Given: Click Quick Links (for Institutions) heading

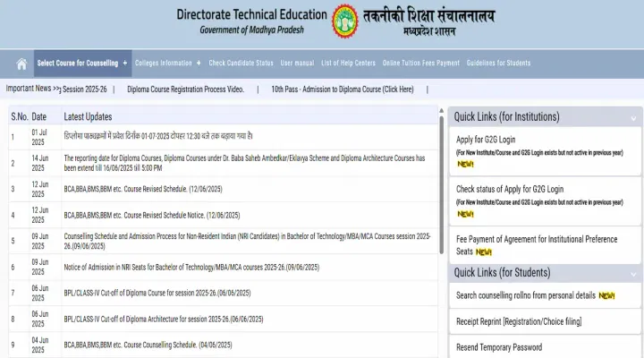Looking at the screenshot, I should pyautogui.click(x=506, y=116).
